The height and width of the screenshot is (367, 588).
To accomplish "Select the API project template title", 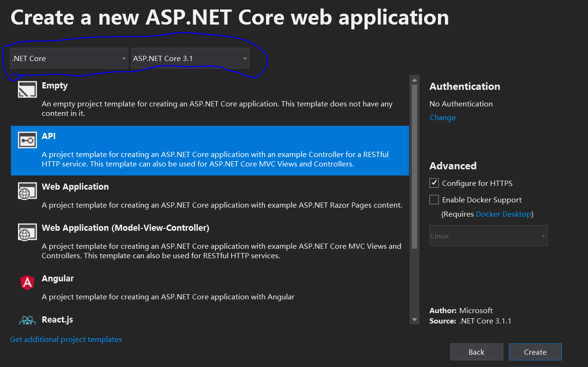I will point(49,136).
